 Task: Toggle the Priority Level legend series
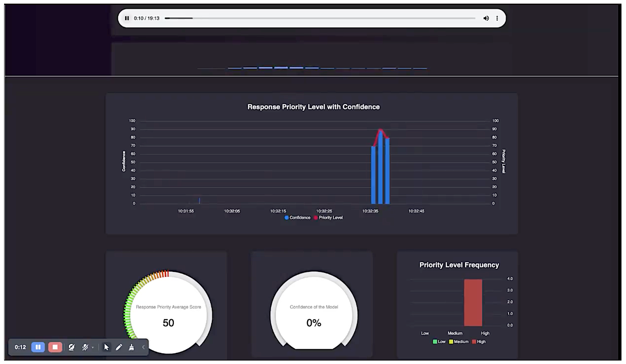[x=328, y=217]
